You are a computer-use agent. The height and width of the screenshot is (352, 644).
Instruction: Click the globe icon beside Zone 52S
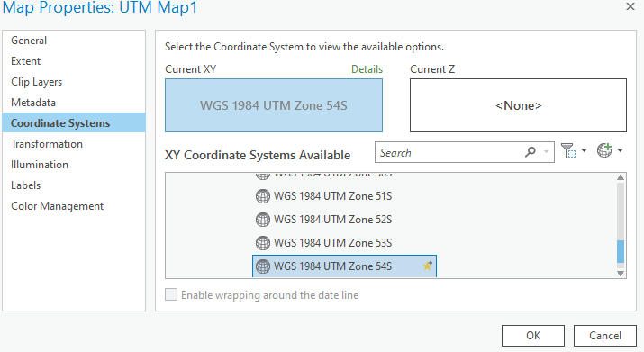pos(263,220)
